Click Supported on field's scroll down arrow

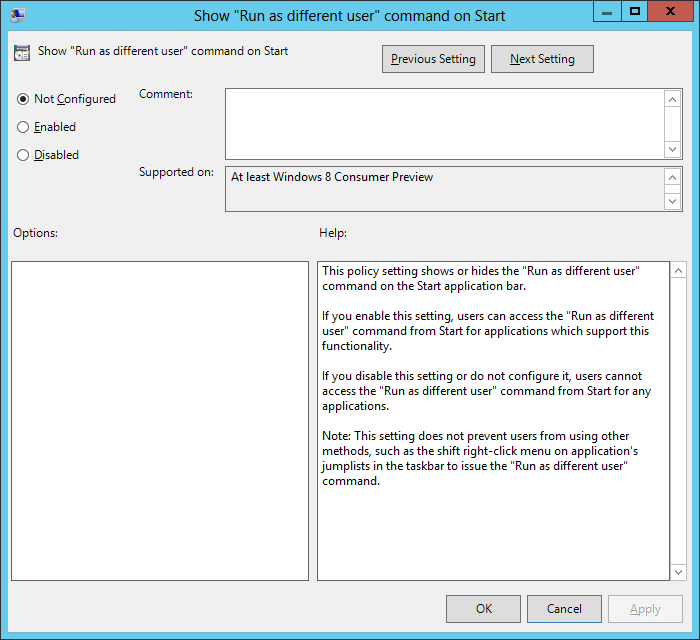click(673, 201)
